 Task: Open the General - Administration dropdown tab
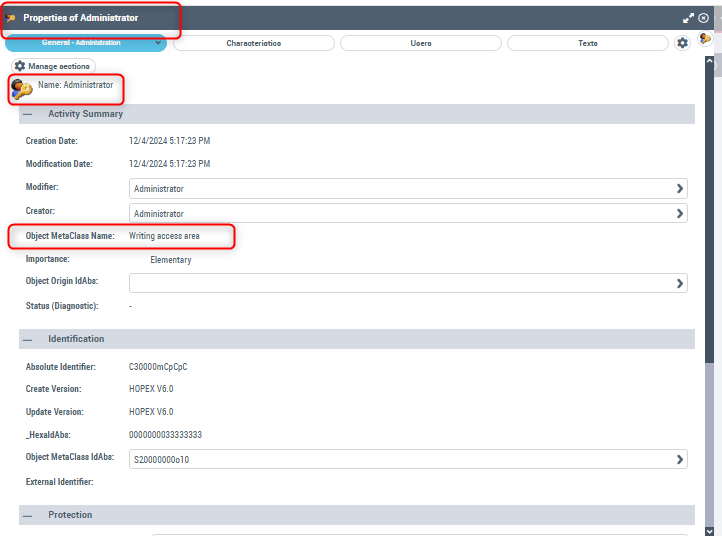[x=86, y=43]
